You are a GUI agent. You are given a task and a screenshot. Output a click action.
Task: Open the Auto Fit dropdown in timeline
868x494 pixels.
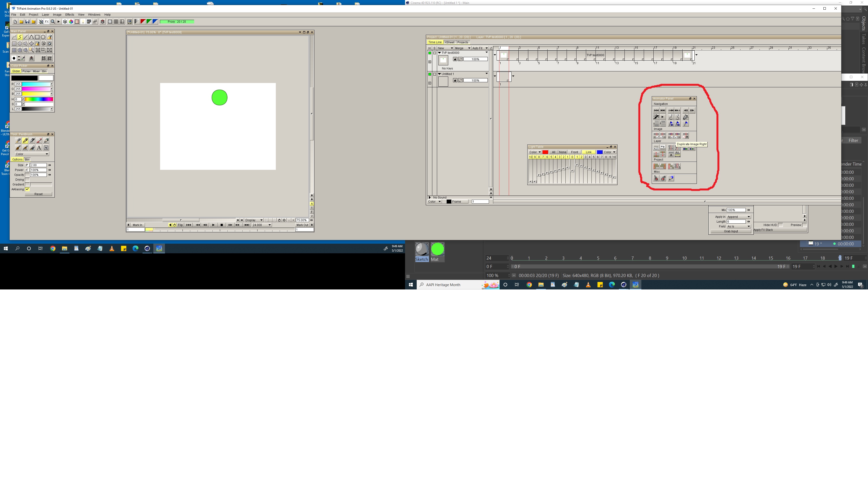(x=480, y=48)
